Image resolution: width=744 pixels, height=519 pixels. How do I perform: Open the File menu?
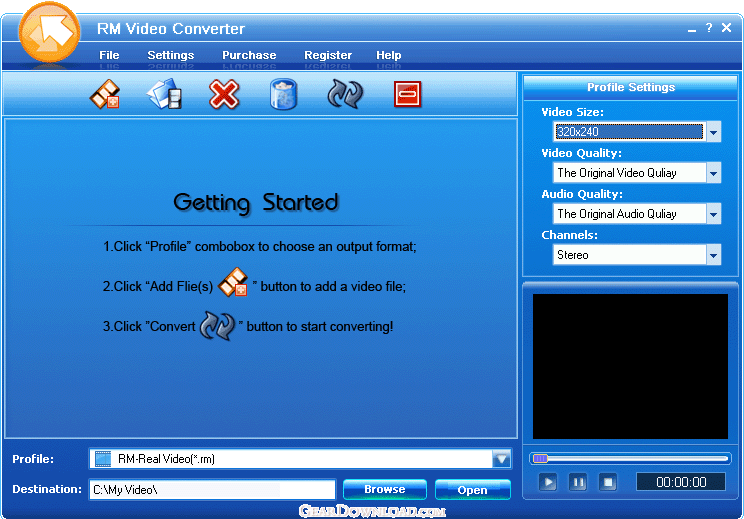point(109,55)
